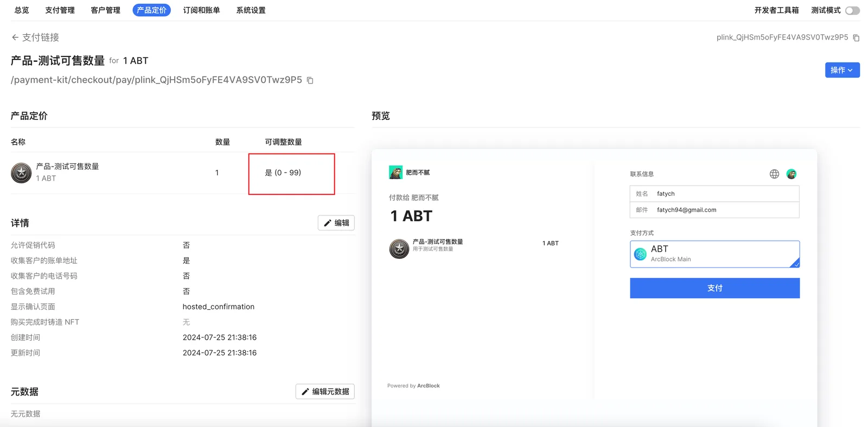Select the ABT ArcBlock Main payment method
868x427 pixels.
[x=714, y=254]
